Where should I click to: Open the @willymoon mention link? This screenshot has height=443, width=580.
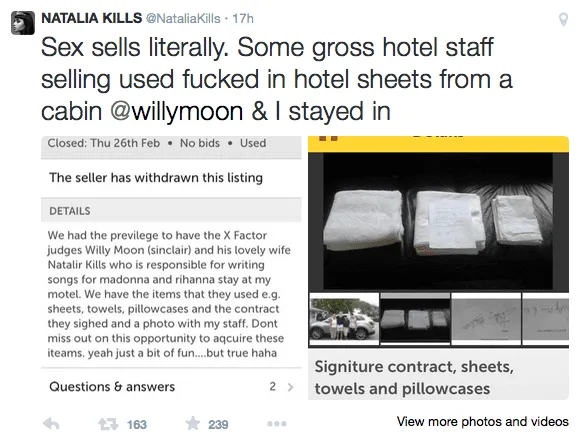(176, 111)
